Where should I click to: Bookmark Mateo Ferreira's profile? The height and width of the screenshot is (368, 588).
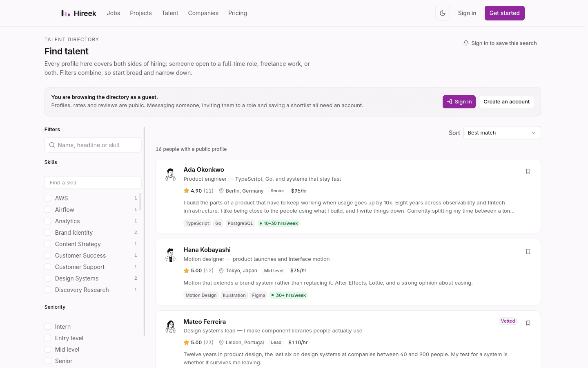coord(528,323)
